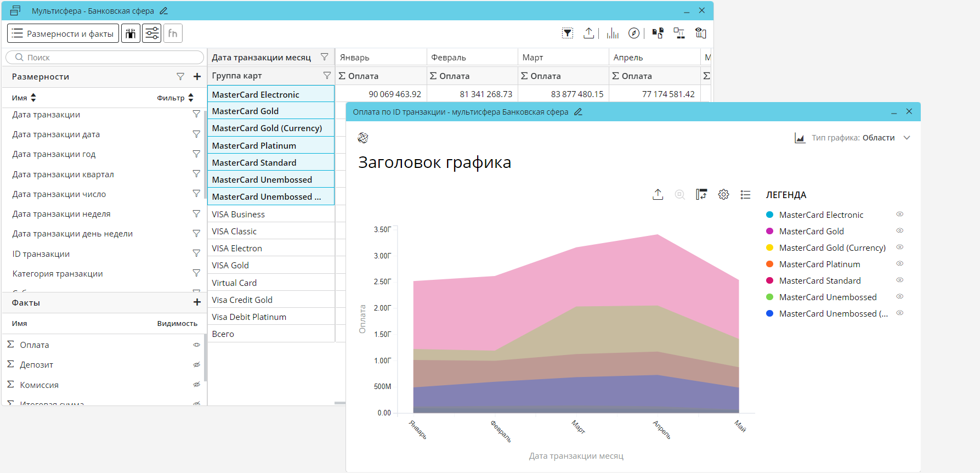Toggle visibility of MasterCard Platinum in legend
This screenshot has width=980, height=473.
coord(899,264)
